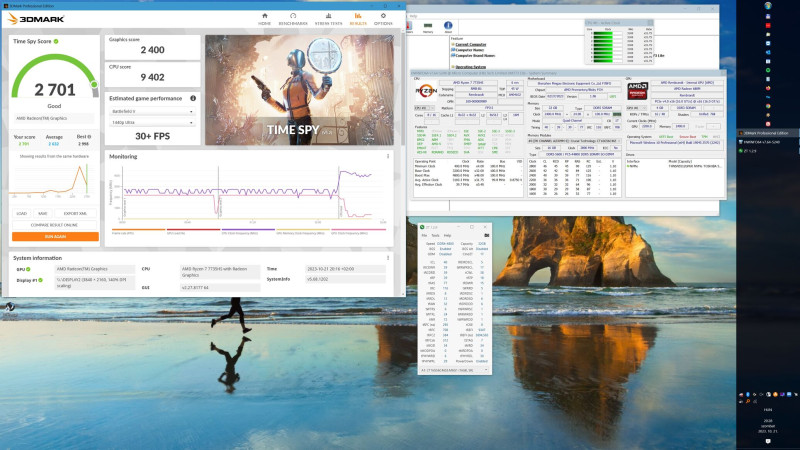Screen dimensions: 800x450
Task: Click the green check next to GPU
Action: (28, 269)
